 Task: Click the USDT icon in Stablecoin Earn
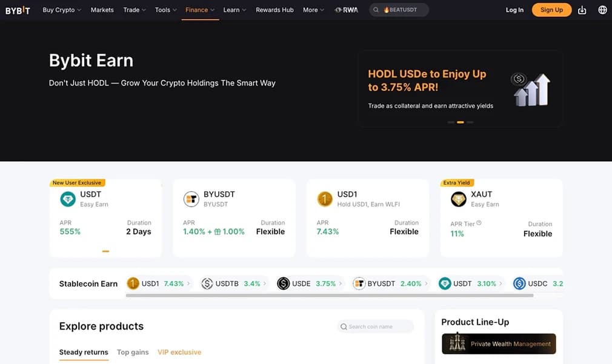445,283
